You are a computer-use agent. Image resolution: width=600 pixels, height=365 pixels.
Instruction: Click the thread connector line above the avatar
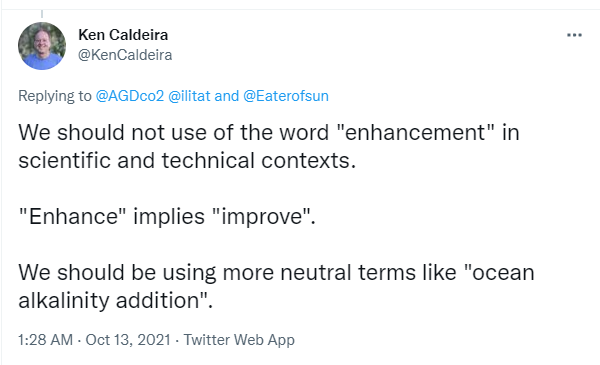click(42, 14)
